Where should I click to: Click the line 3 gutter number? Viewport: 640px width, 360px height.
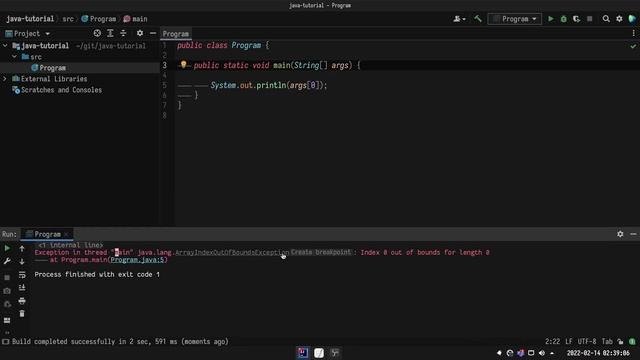(164, 65)
